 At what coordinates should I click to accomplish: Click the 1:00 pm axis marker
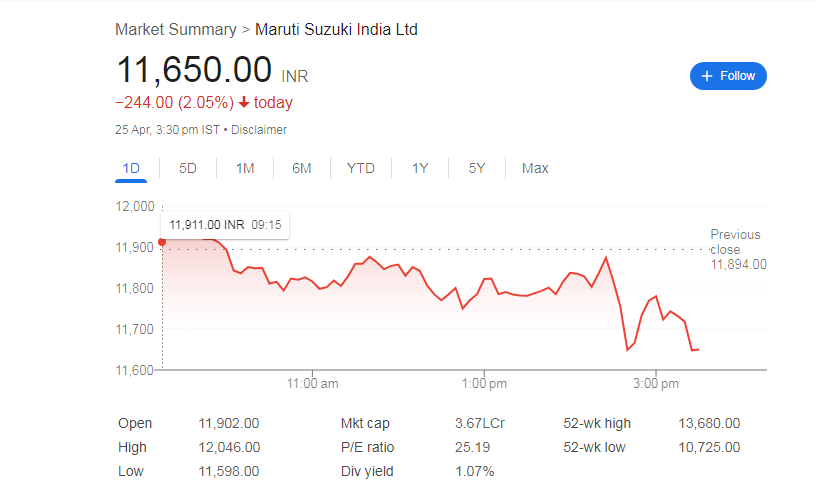click(484, 383)
